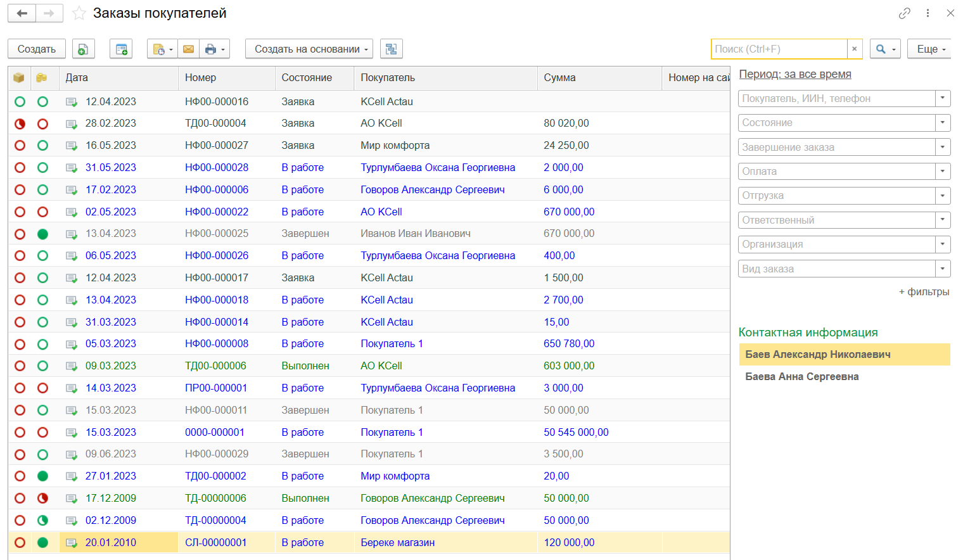Open the Еще menu
This screenshot has width=963, height=560.
point(929,49)
